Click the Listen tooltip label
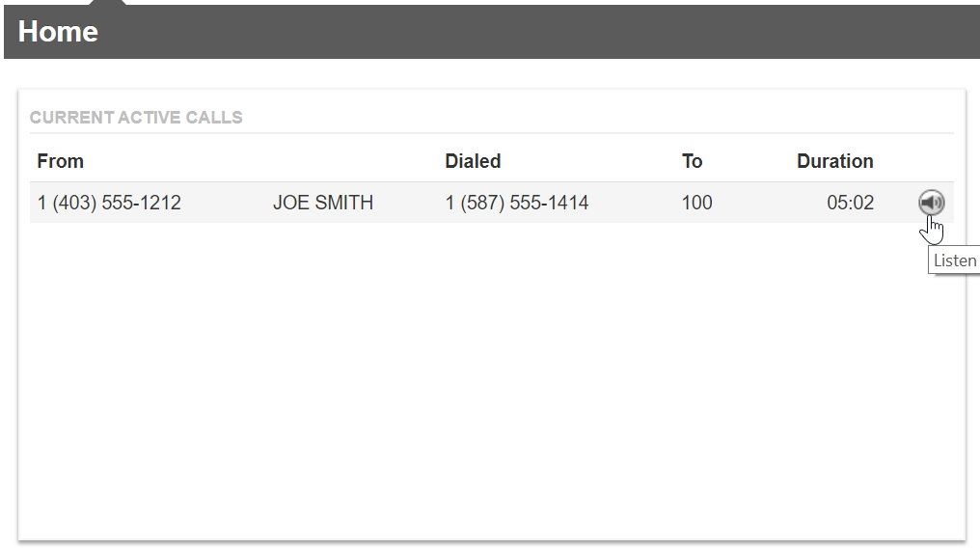 click(954, 260)
